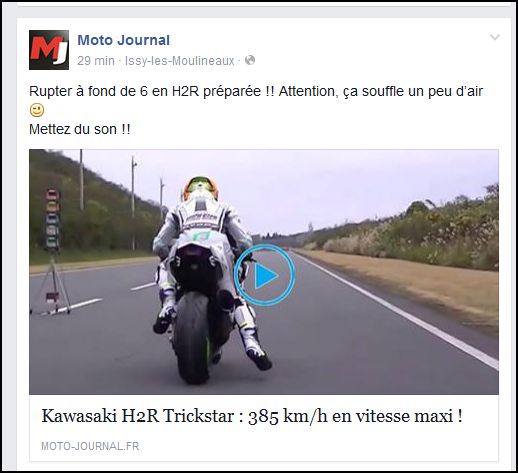Image resolution: width=518 pixels, height=473 pixels.
Task: Click the motorcycle's rear tire in thumbnail
Action: 191,338
